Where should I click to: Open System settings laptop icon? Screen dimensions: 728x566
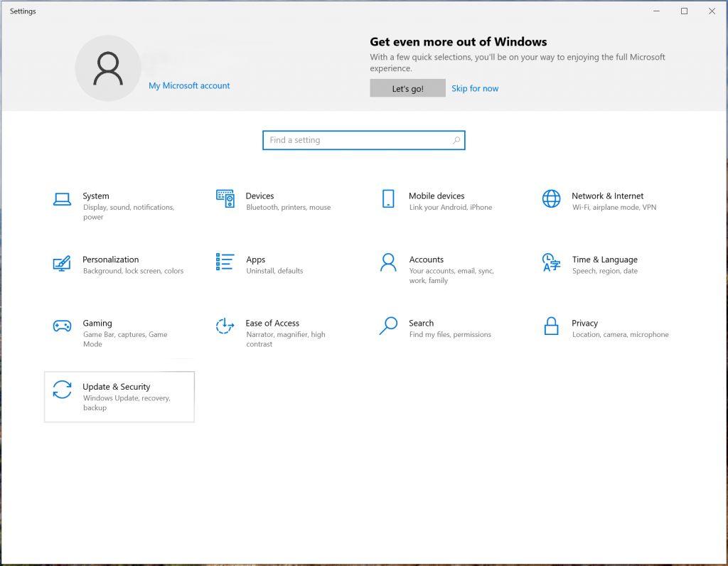tap(62, 199)
